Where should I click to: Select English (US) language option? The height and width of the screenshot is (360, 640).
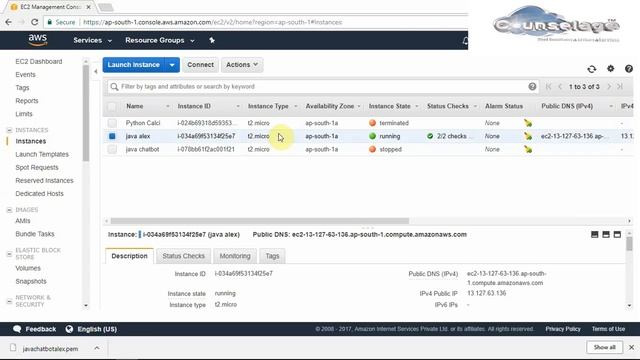point(97,329)
